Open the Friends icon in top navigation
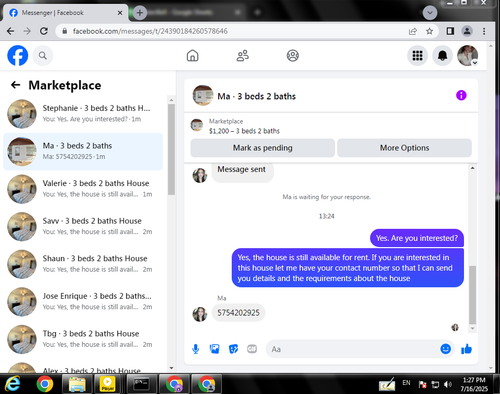 coord(243,56)
